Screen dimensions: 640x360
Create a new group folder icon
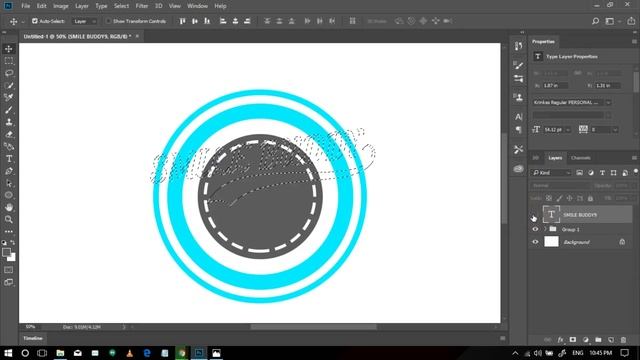(598, 340)
